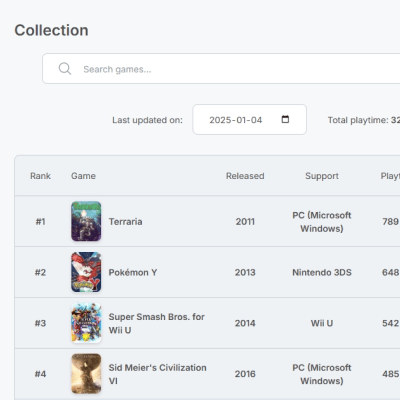Click the 'Nintendo 3DS' support cell
Image resolution: width=400 pixels, height=400 pixels.
point(322,272)
